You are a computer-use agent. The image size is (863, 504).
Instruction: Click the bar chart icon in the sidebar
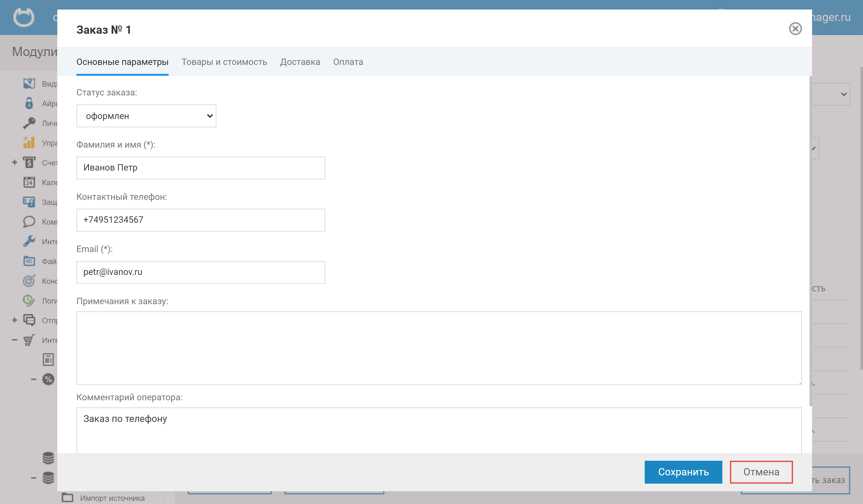(29, 143)
